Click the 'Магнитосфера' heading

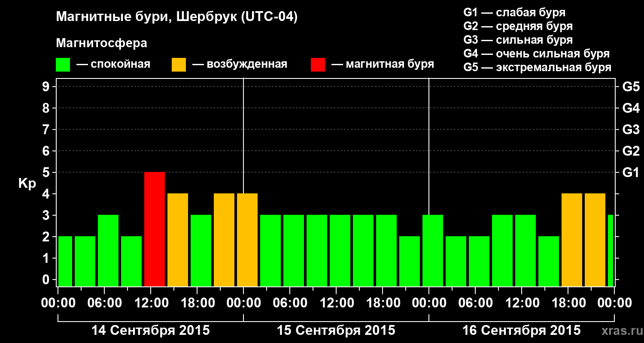click(101, 43)
